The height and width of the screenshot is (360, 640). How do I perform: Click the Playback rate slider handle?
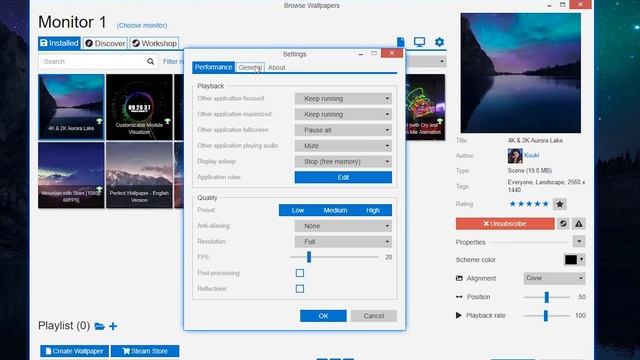[546, 316]
